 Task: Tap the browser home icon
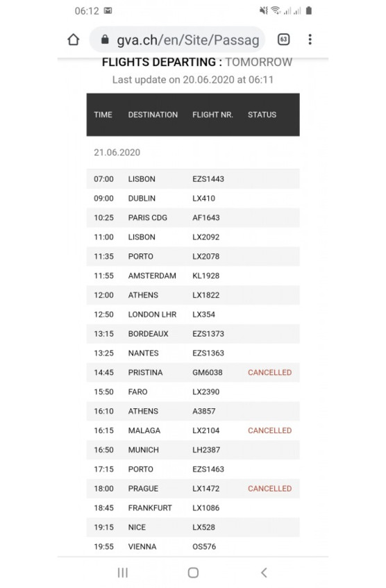point(74,40)
